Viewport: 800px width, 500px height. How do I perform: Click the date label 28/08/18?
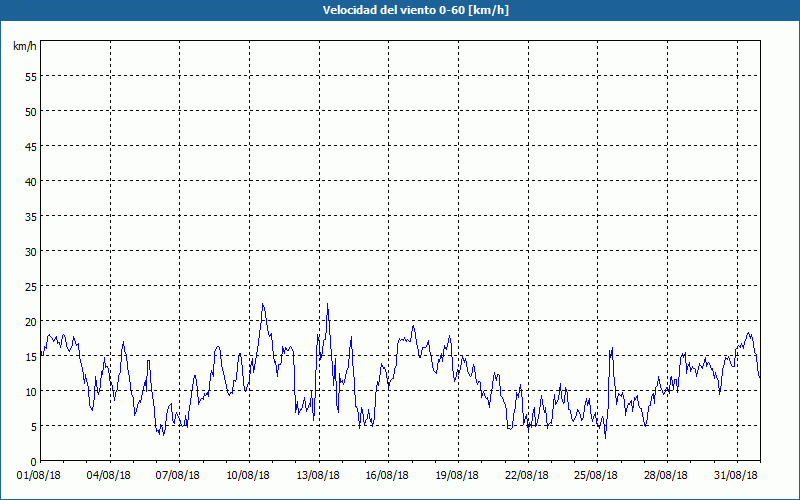tap(665, 476)
